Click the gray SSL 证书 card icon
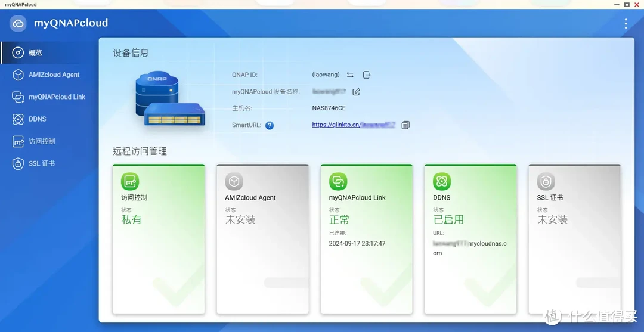The width and height of the screenshot is (644, 332). tap(546, 181)
